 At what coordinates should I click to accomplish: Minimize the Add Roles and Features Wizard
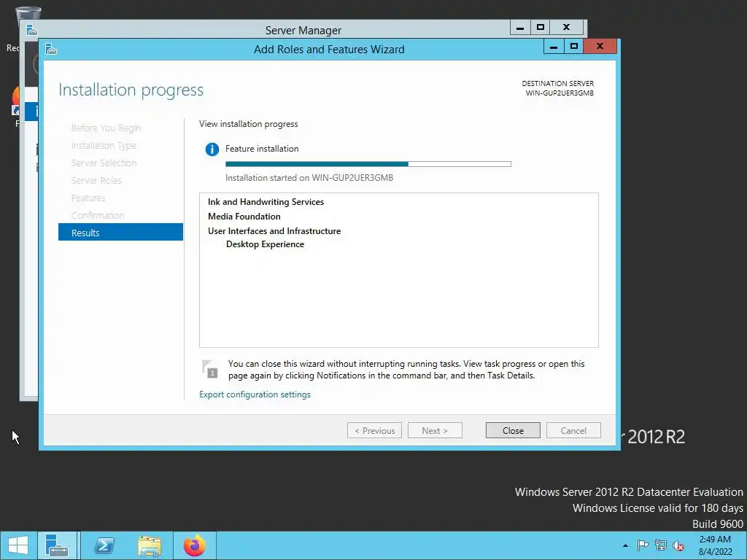click(554, 46)
